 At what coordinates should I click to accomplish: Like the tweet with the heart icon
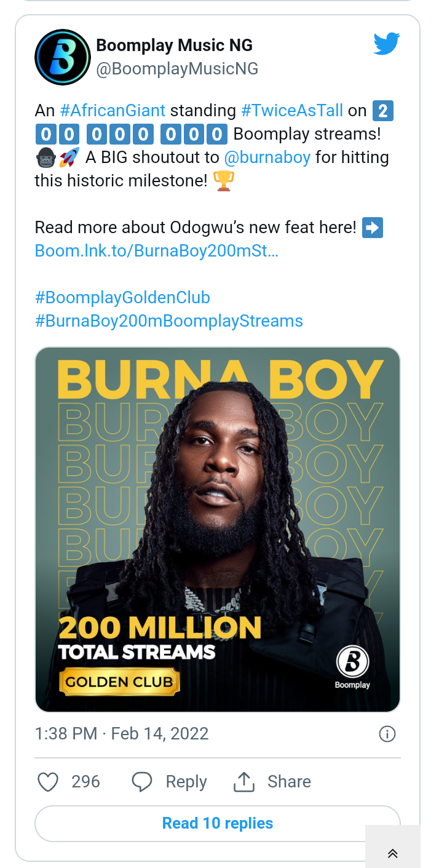coord(48,782)
